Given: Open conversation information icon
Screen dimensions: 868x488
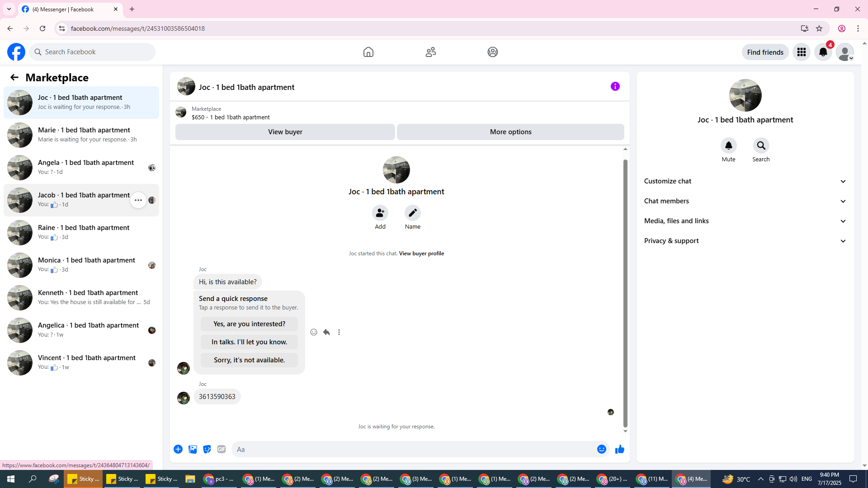Looking at the screenshot, I should (615, 86).
